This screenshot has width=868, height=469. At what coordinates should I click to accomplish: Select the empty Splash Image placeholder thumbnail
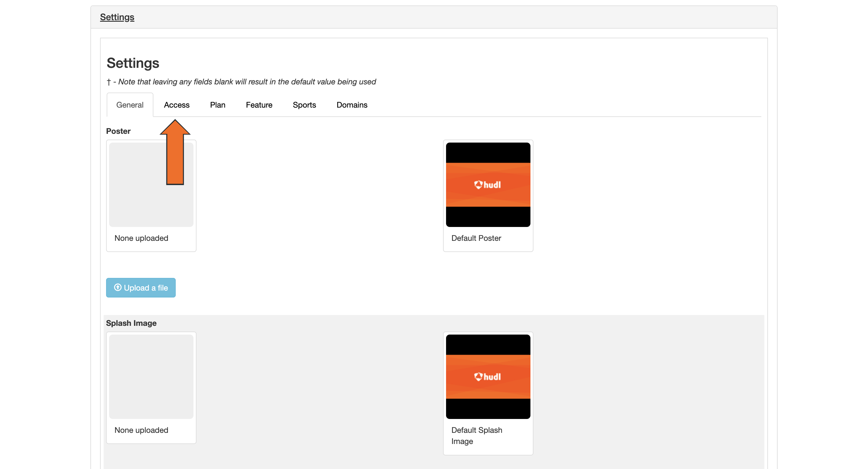click(151, 377)
